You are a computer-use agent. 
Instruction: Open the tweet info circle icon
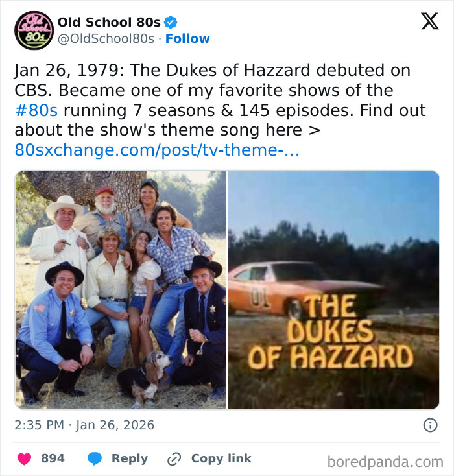click(x=429, y=425)
